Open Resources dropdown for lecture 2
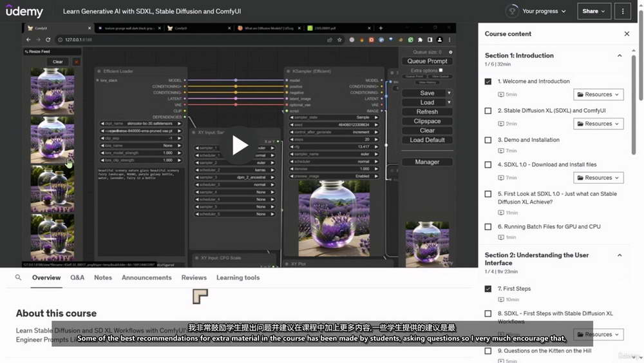The image size is (644, 363). point(598,124)
